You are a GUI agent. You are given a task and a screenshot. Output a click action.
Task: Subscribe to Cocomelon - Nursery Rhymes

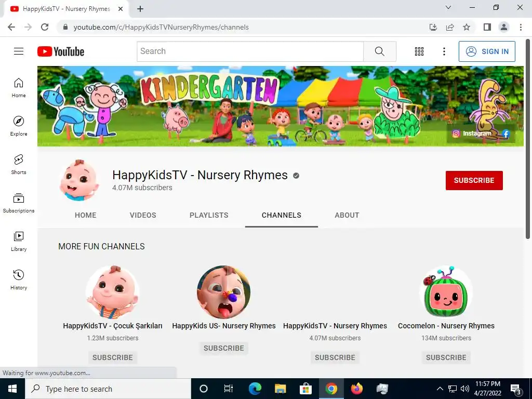point(446,357)
